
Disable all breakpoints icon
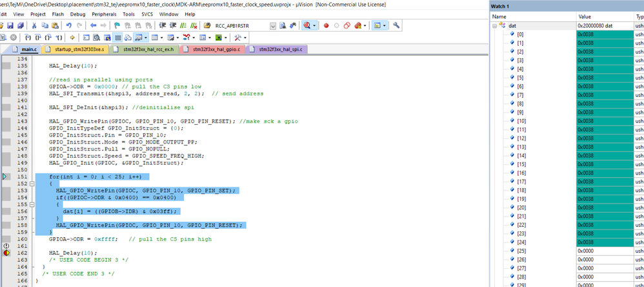[x=347, y=25]
